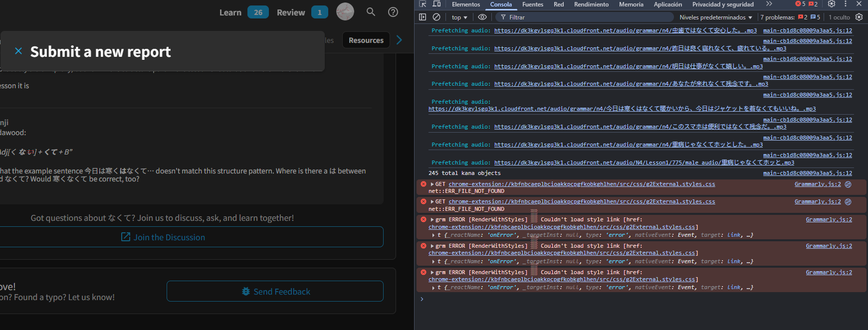Open DevTools three-dot more options menu
868x330 pixels.
point(846,4)
